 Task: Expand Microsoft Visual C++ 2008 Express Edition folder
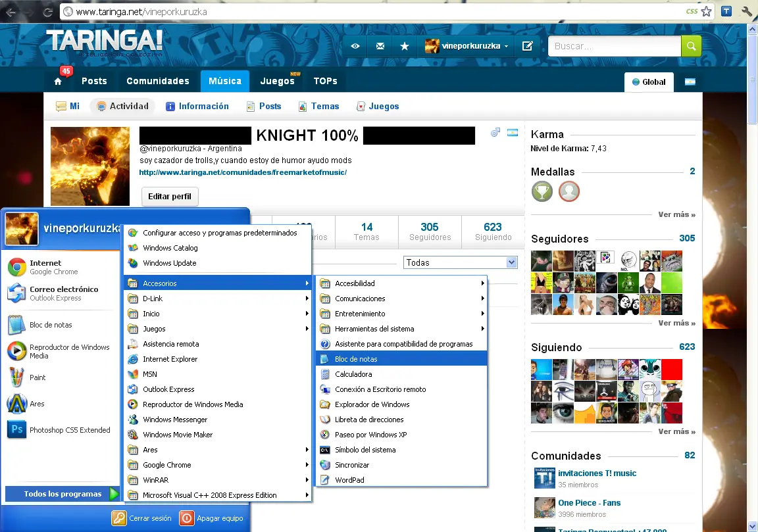[x=218, y=495]
